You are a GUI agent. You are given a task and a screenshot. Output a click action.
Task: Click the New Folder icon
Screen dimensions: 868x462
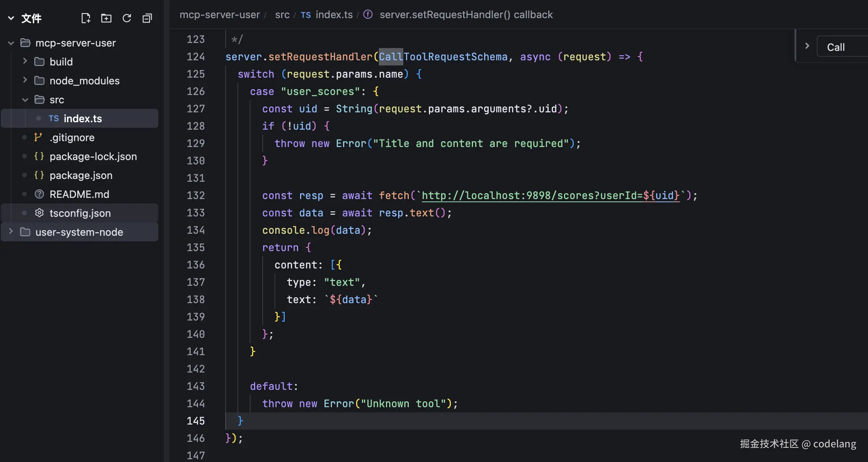coord(106,18)
